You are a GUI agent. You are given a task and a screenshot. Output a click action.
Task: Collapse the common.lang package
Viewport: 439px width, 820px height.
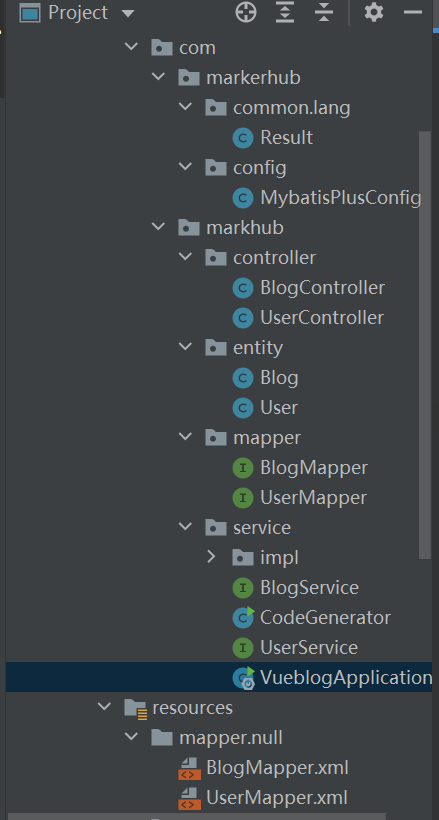click(x=185, y=107)
